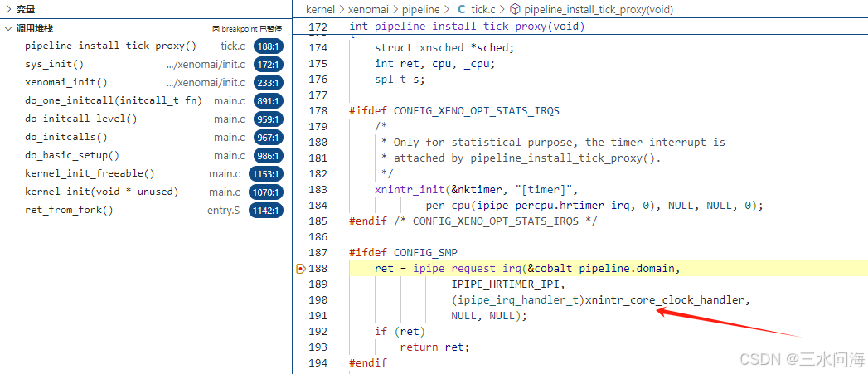Click CONFIG_SMP on line 187
This screenshot has height=374, width=868.
tap(425, 253)
